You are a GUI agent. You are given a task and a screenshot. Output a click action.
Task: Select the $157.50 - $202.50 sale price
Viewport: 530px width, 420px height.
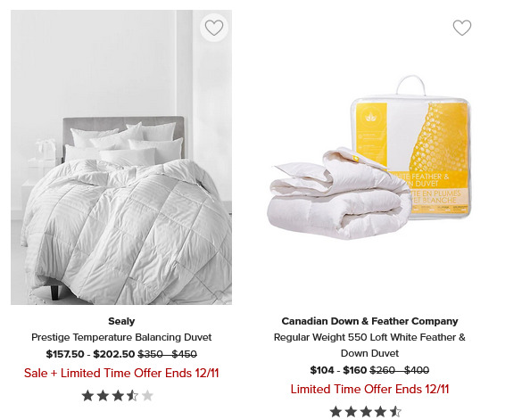point(90,354)
